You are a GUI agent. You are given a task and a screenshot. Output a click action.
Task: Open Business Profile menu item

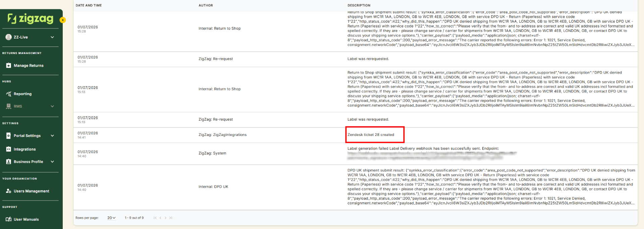28,162
